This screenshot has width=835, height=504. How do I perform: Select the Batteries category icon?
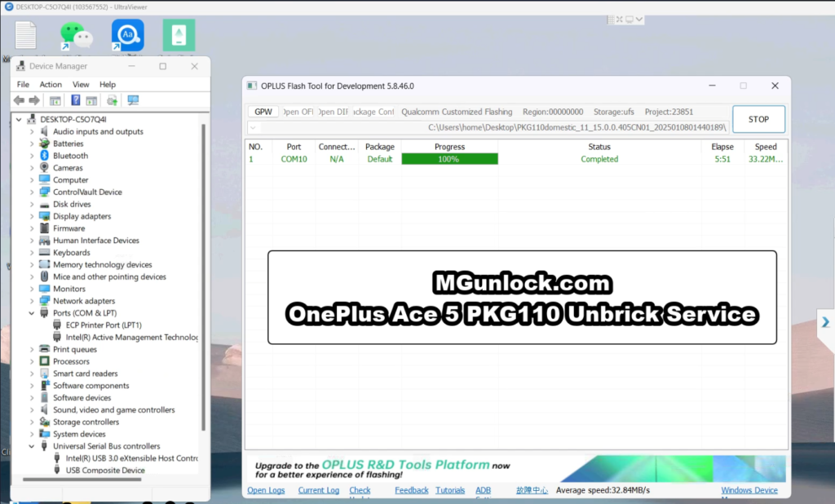tap(45, 144)
